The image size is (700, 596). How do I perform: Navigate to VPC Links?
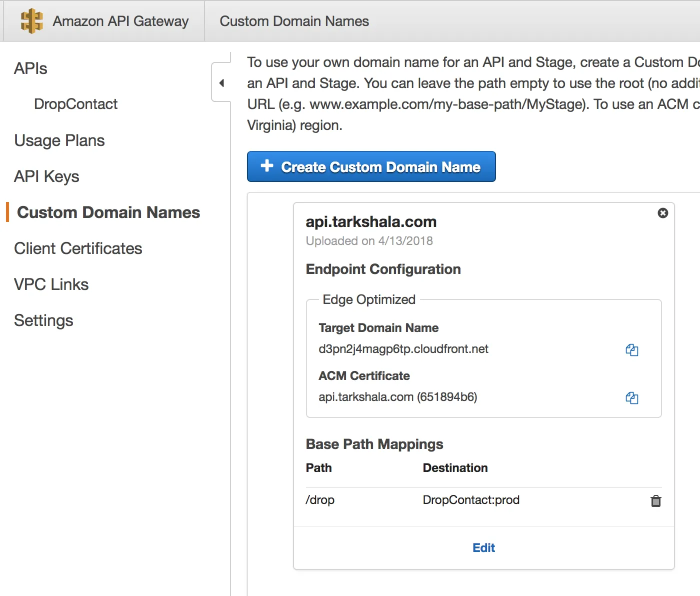point(51,284)
